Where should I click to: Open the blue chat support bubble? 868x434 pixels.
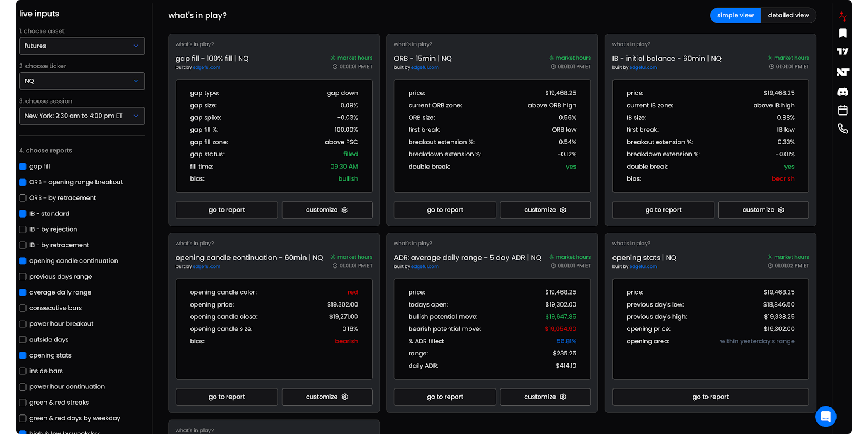click(826, 417)
